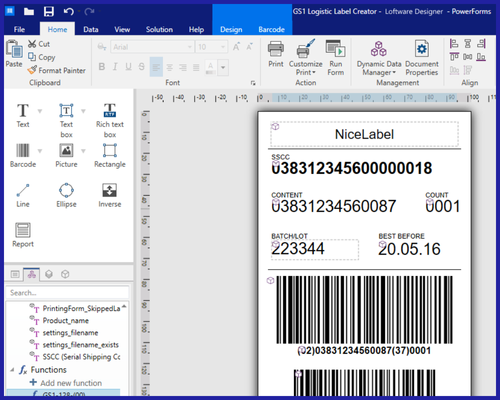Select the Barcode object tool
This screenshot has height=400, width=500.
[23, 155]
